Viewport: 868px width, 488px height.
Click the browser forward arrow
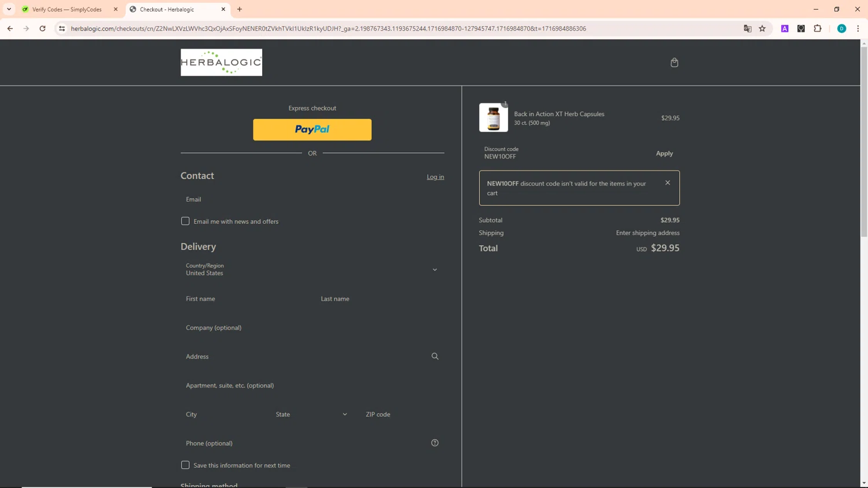tap(26, 28)
